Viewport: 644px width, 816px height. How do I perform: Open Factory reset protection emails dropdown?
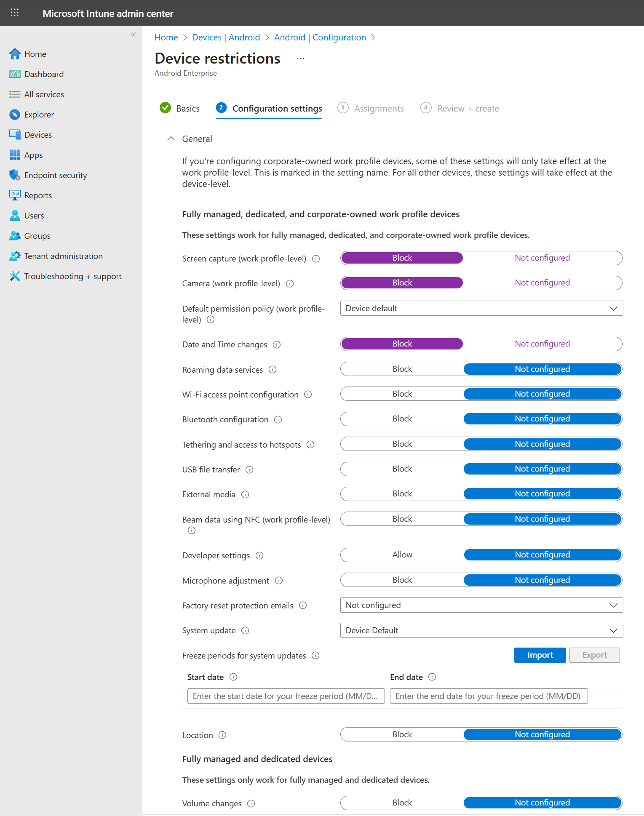(481, 605)
